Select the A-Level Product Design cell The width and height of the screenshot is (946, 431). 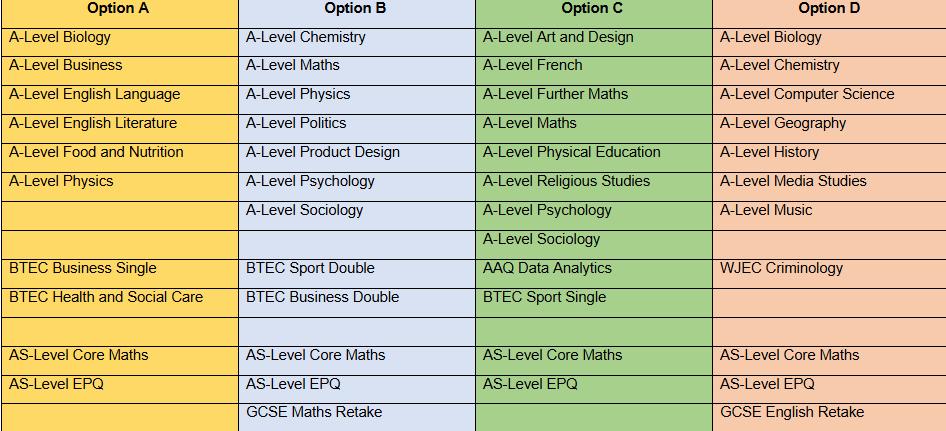click(x=322, y=153)
